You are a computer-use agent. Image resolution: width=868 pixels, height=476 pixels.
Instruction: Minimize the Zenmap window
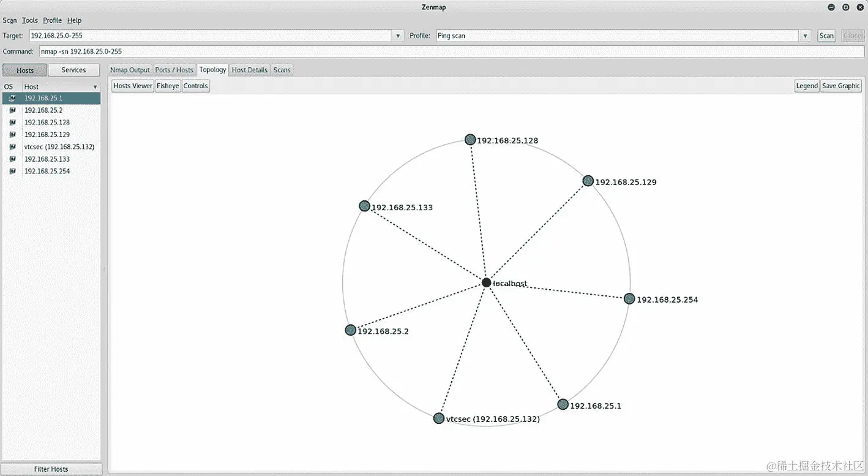coord(831,7)
